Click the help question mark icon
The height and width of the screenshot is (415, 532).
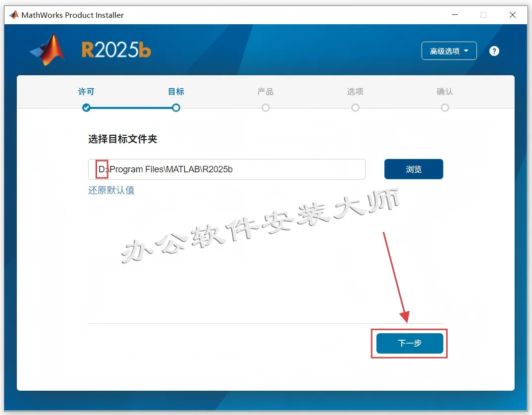click(x=494, y=51)
